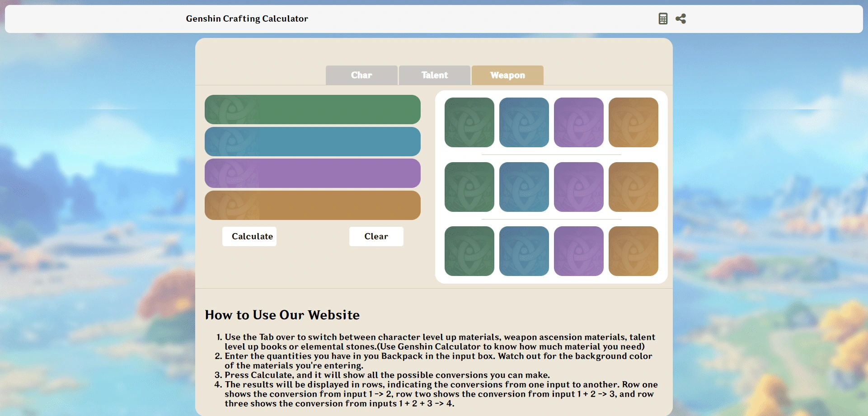Select the orange material tile in first result row
The height and width of the screenshot is (416, 868).
[633, 122]
